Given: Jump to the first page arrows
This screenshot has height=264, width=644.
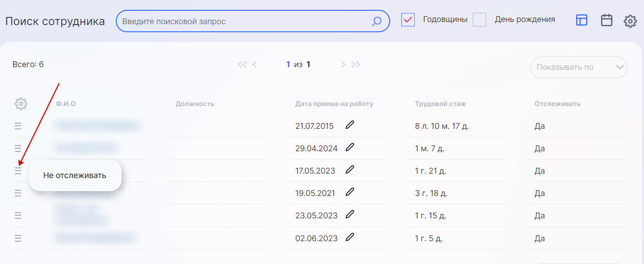Looking at the screenshot, I should pyautogui.click(x=242, y=64).
